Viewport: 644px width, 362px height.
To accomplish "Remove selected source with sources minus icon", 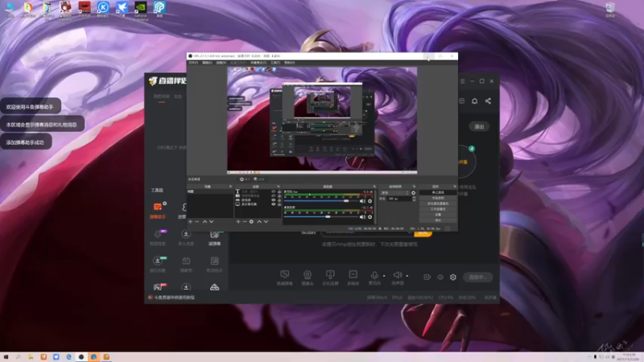I will coord(245,222).
